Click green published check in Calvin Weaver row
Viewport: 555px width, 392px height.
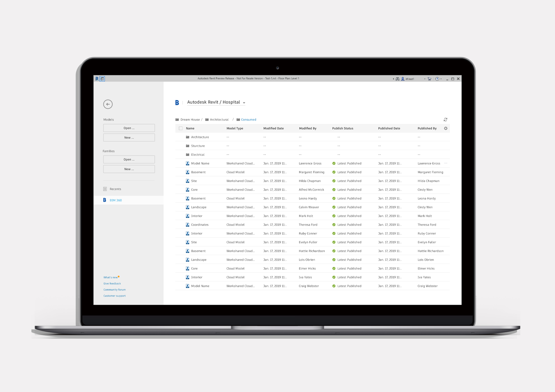tap(334, 207)
